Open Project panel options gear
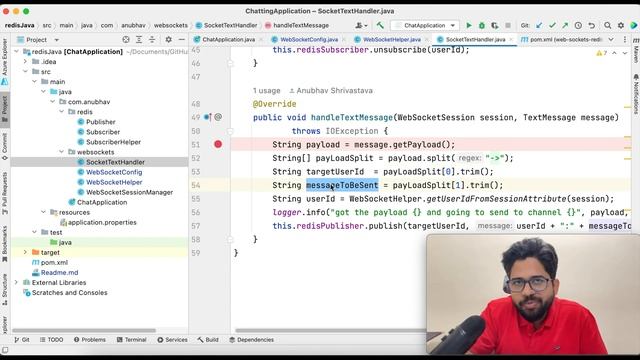Image resolution: width=640 pixels, height=360 pixels. click(x=168, y=40)
